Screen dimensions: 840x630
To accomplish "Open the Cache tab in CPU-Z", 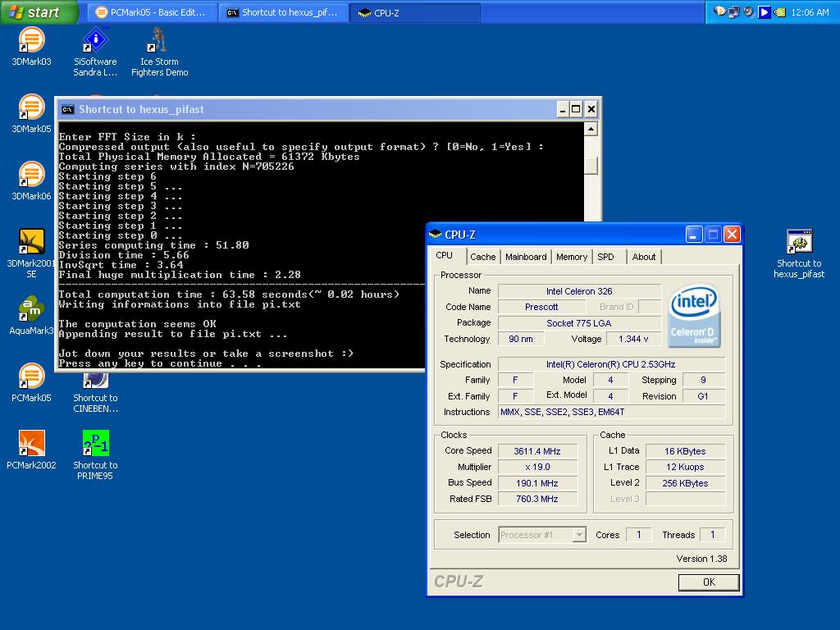I will [482, 257].
